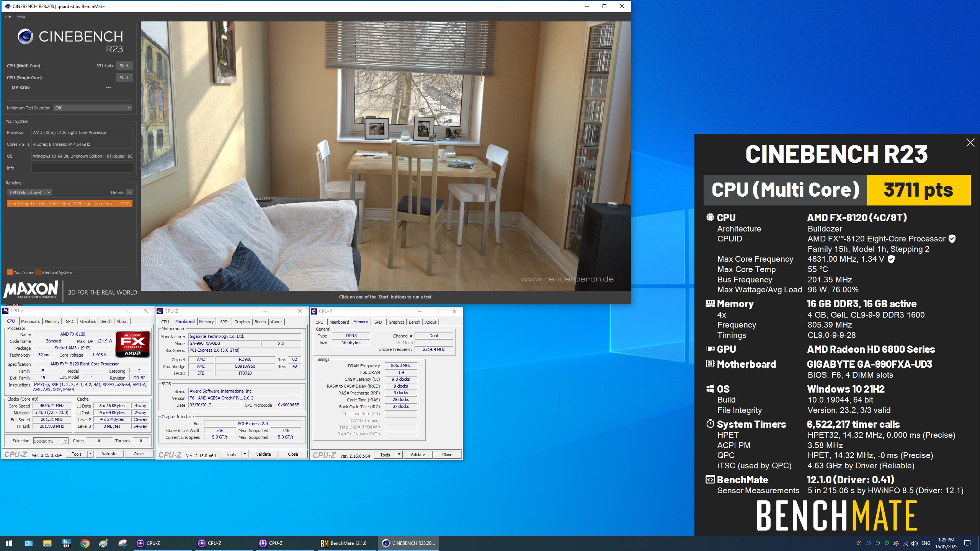The width and height of the screenshot is (980, 551).
Task: Expand the ranking Details arrow
Action: (129, 192)
